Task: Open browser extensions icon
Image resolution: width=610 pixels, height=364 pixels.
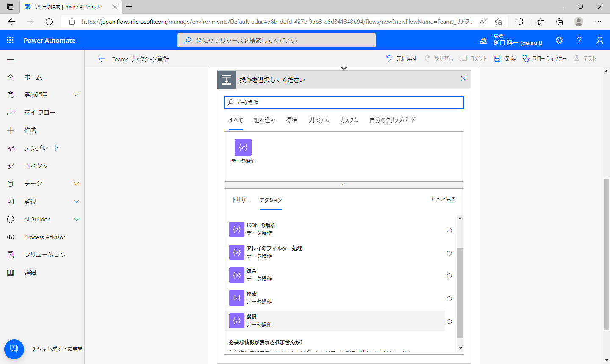Action: [x=520, y=22]
